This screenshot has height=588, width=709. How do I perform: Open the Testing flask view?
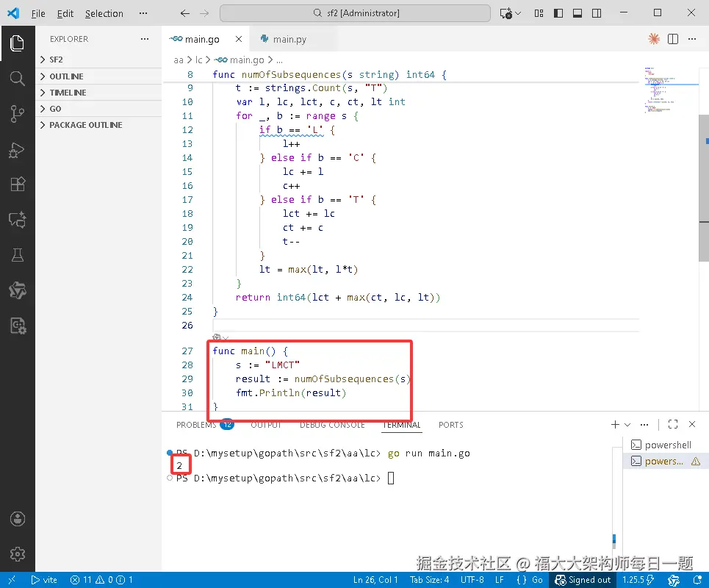point(17,255)
